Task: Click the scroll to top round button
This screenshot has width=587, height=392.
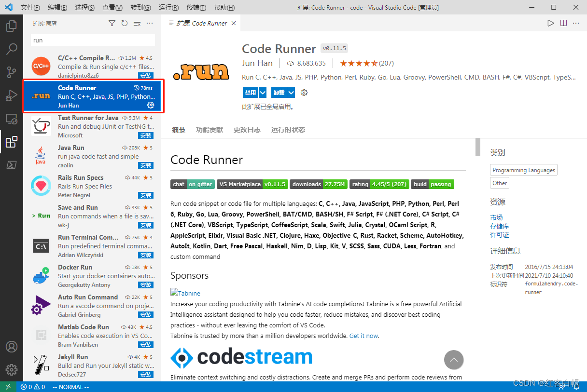Action: pyautogui.click(x=454, y=360)
